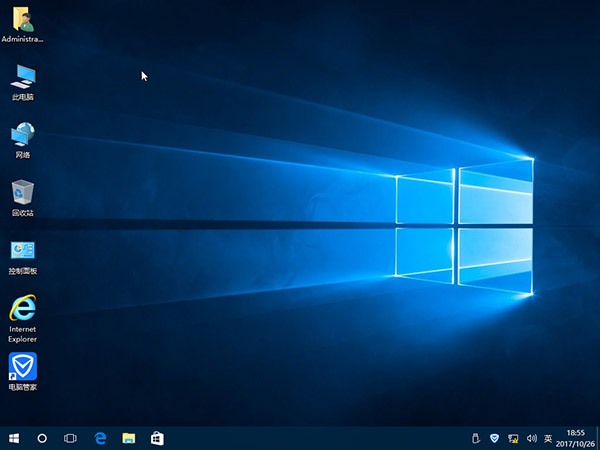
Task: Click the blue shield tray icon
Action: (x=494, y=438)
